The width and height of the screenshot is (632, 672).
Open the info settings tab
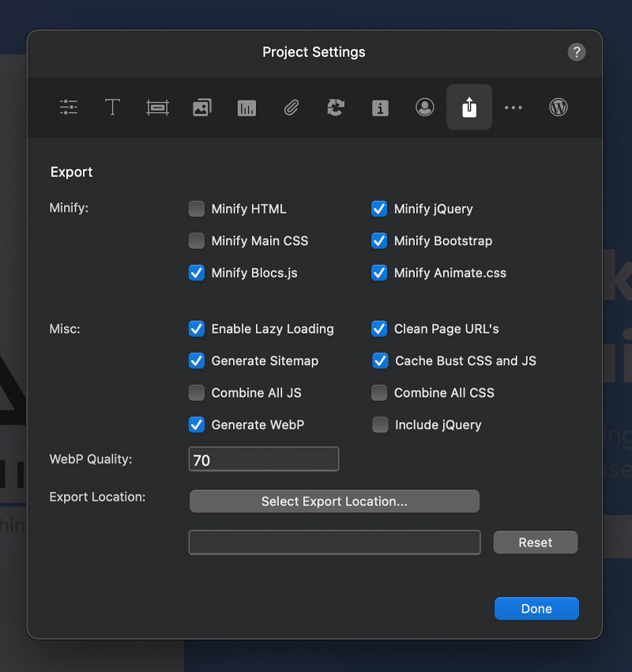coord(380,108)
